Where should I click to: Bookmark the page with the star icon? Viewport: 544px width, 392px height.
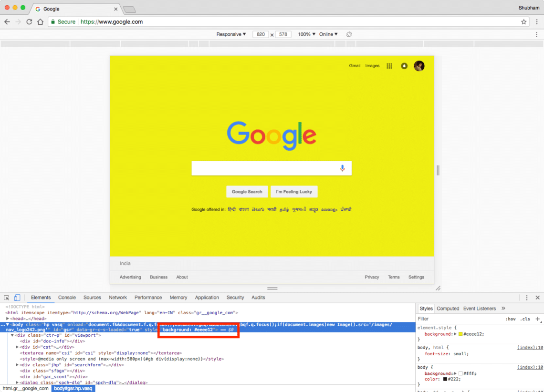523,22
